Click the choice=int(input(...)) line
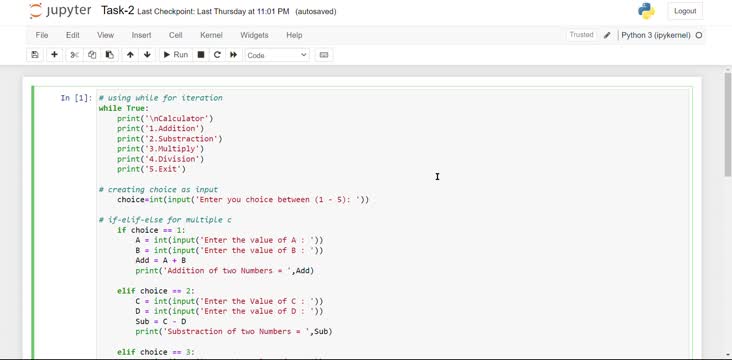732x360 pixels. click(x=243, y=200)
